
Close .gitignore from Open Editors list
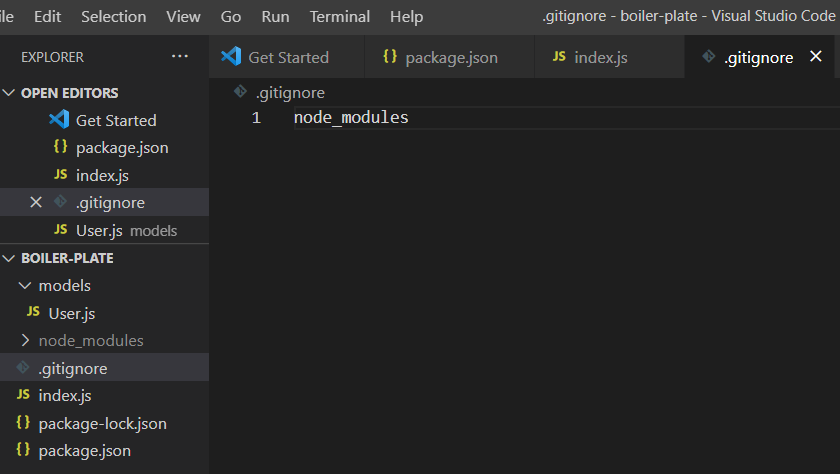[x=36, y=202]
